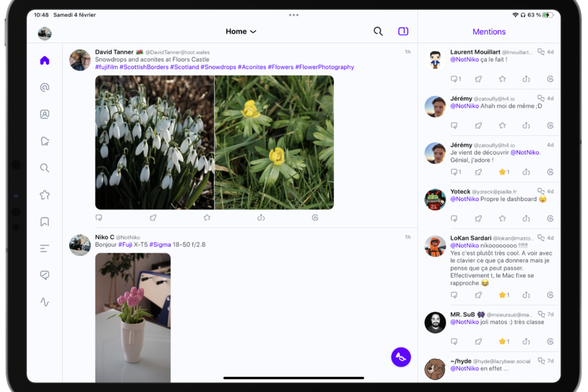
Task: Unfavorite Jérémy's 'Génial, j'adore' post
Action: pyautogui.click(x=504, y=172)
